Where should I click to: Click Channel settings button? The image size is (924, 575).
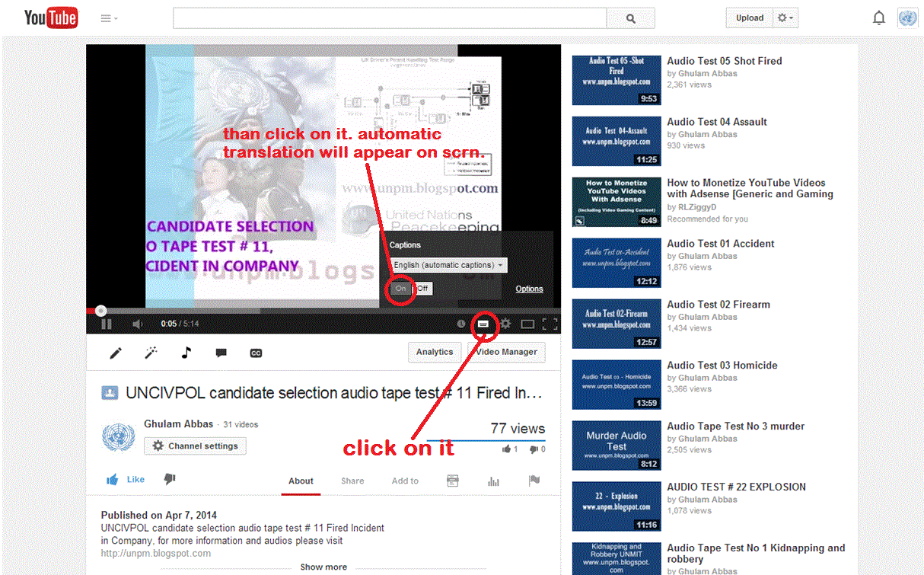point(195,446)
